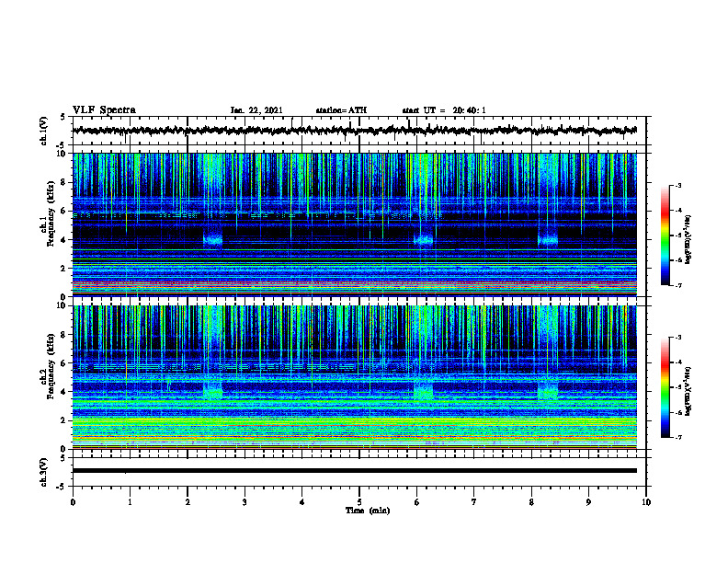The width and height of the screenshot is (728, 563).
Task: Click time axis tick label 7
Action: click(474, 502)
